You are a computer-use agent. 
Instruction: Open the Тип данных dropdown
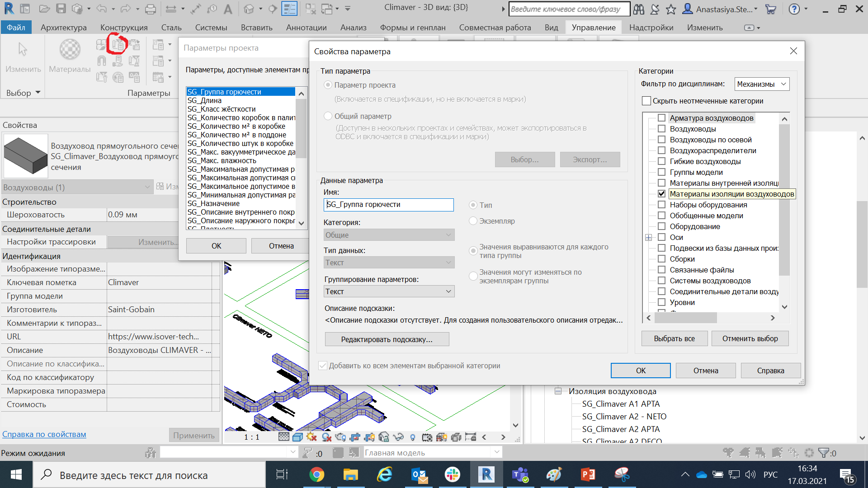click(x=389, y=263)
